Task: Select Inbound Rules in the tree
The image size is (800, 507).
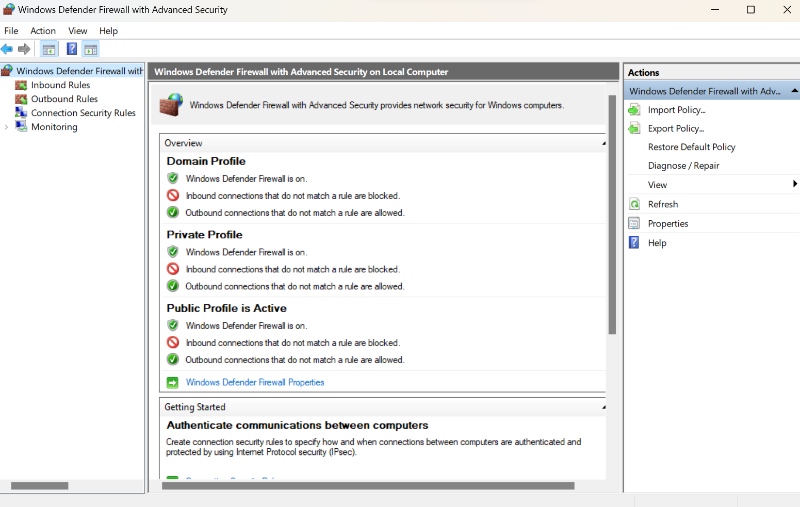Action: click(60, 85)
